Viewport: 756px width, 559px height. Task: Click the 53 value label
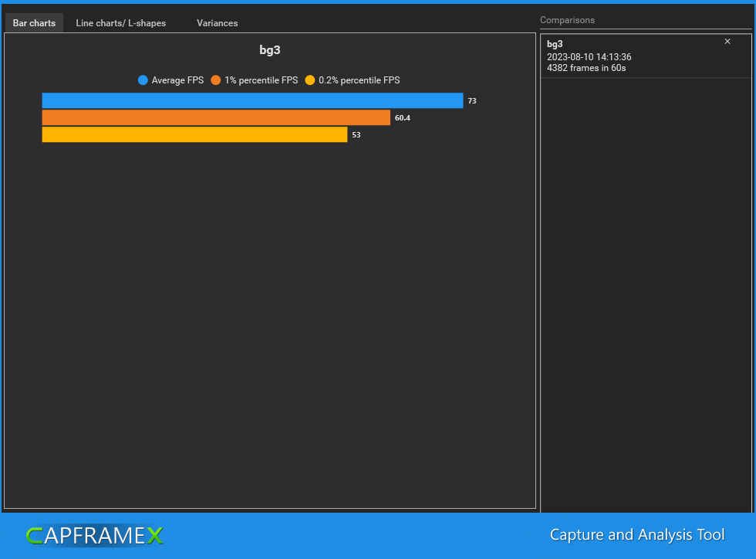[356, 134]
